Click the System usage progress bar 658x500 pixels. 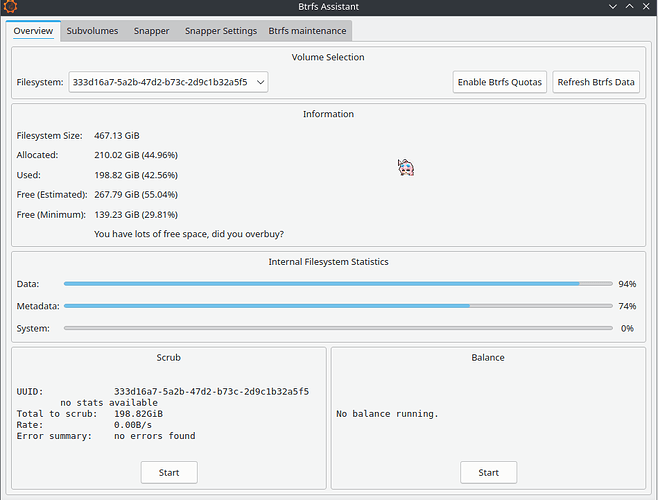pyautogui.click(x=338, y=328)
